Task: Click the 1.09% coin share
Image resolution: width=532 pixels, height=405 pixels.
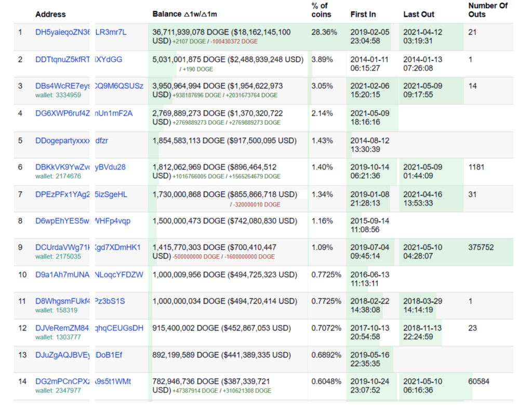Action: 322,247
